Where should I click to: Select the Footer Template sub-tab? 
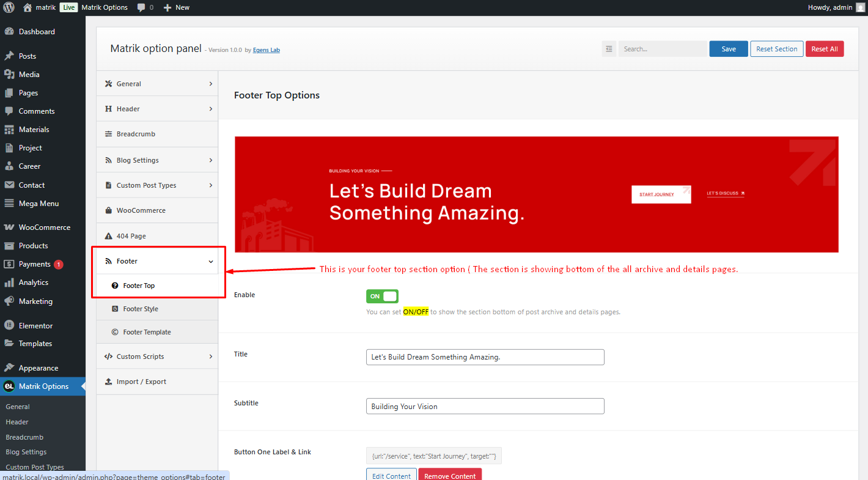(157, 332)
